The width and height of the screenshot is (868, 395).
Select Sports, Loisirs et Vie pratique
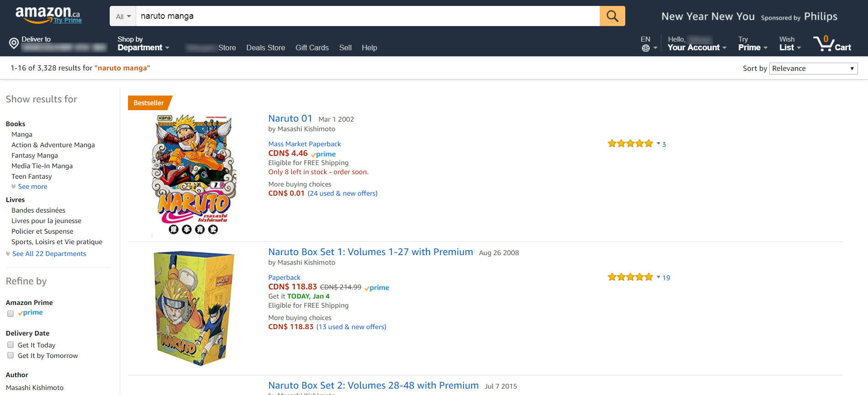pyautogui.click(x=57, y=242)
